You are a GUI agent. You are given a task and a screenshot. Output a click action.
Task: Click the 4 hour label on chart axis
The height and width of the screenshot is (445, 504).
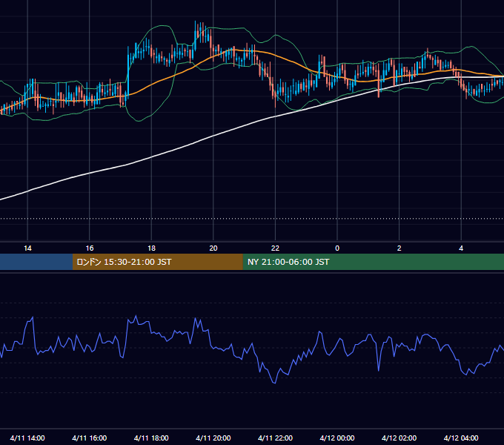(461, 248)
